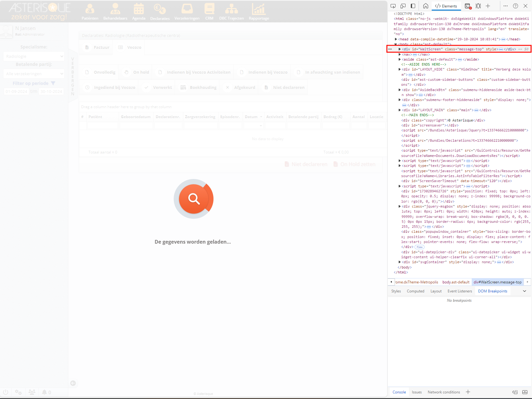Sort by the Betalende partij column header
532x399 pixels.
(303, 117)
